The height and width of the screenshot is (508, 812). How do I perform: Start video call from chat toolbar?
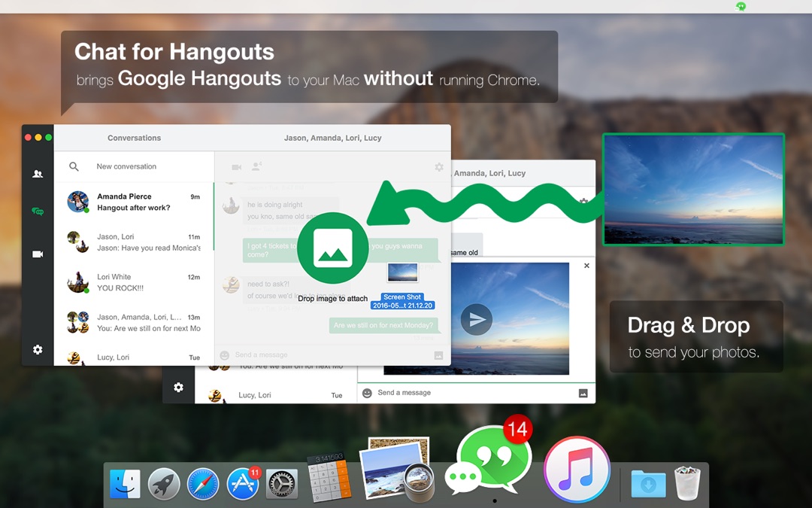pos(236,167)
